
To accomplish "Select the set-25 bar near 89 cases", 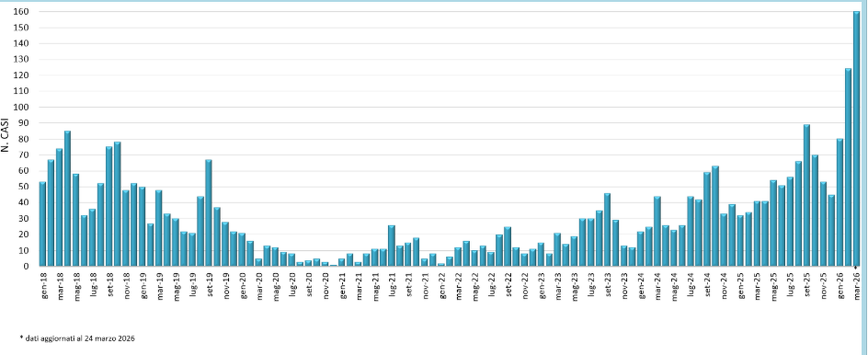I will tap(806, 195).
